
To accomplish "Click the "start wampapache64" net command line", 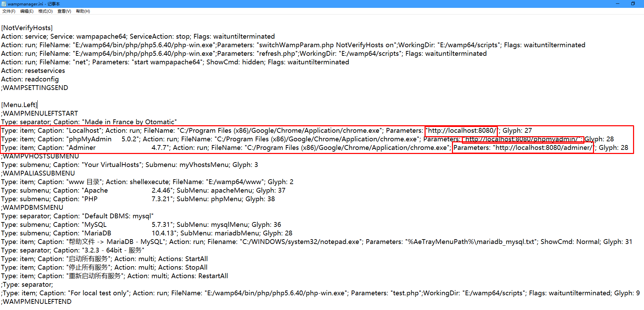I will click(175, 62).
